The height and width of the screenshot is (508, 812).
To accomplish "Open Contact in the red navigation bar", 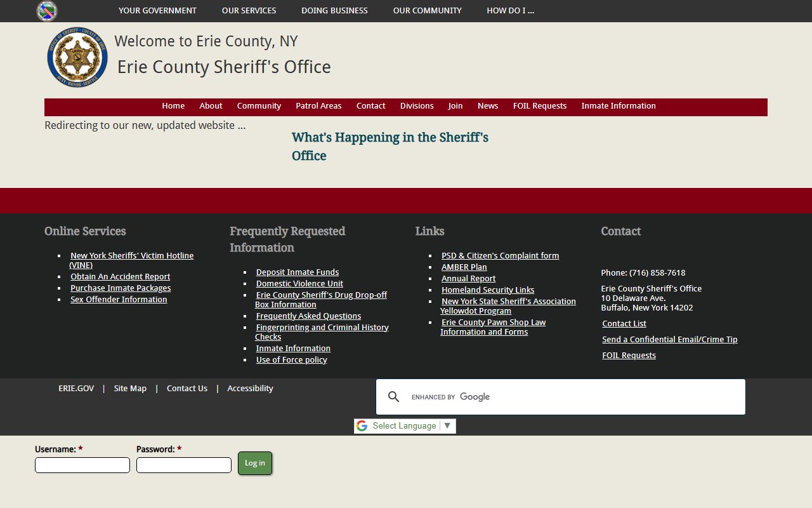I will (x=370, y=106).
